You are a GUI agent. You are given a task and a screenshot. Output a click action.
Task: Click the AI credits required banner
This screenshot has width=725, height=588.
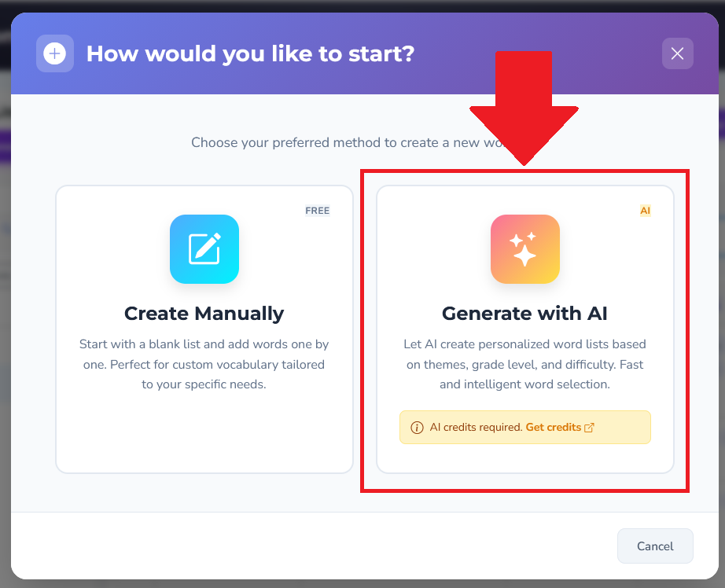524,427
